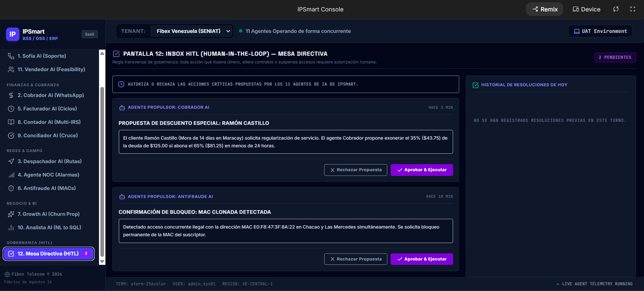Image resolution: width=644 pixels, height=291 pixels.
Task: Click the IPSmart Console title
Action: pyautogui.click(x=320, y=9)
